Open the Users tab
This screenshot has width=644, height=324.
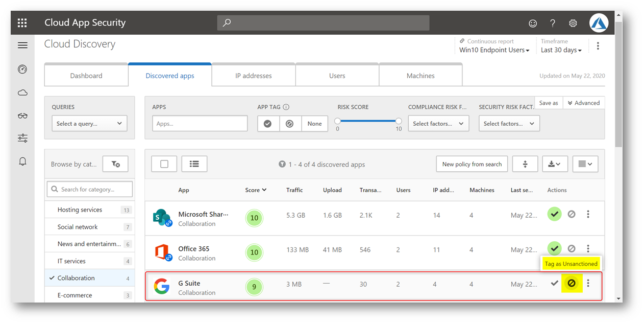[337, 76]
